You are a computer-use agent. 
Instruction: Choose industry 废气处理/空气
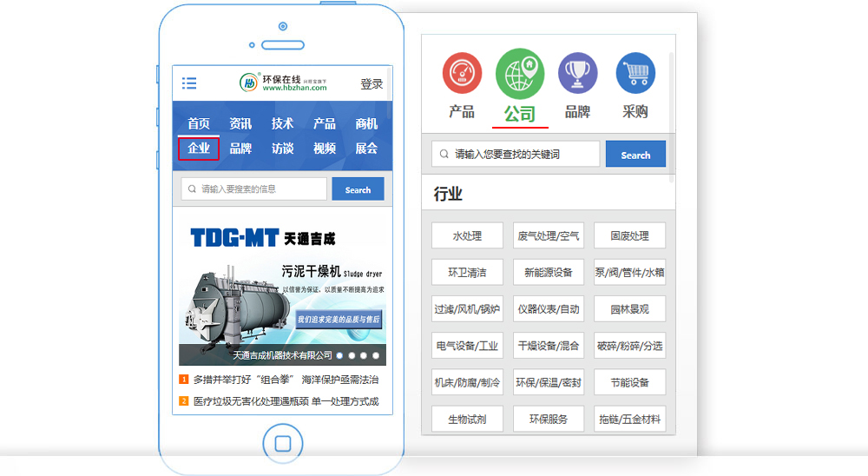549,235
